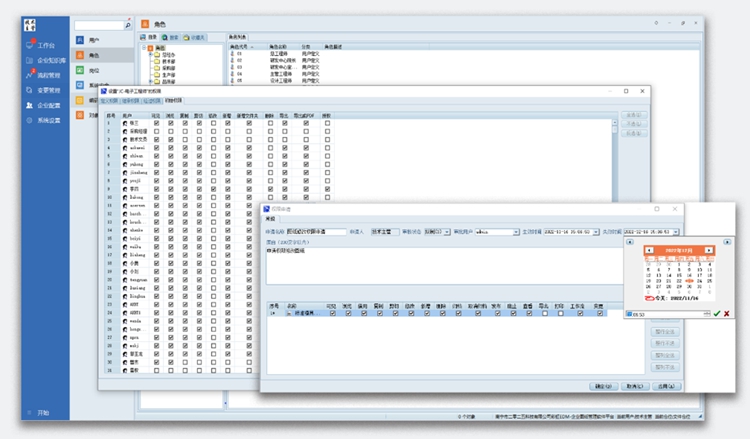
Task: Select 用户 in the second panel
Action: 93,39
